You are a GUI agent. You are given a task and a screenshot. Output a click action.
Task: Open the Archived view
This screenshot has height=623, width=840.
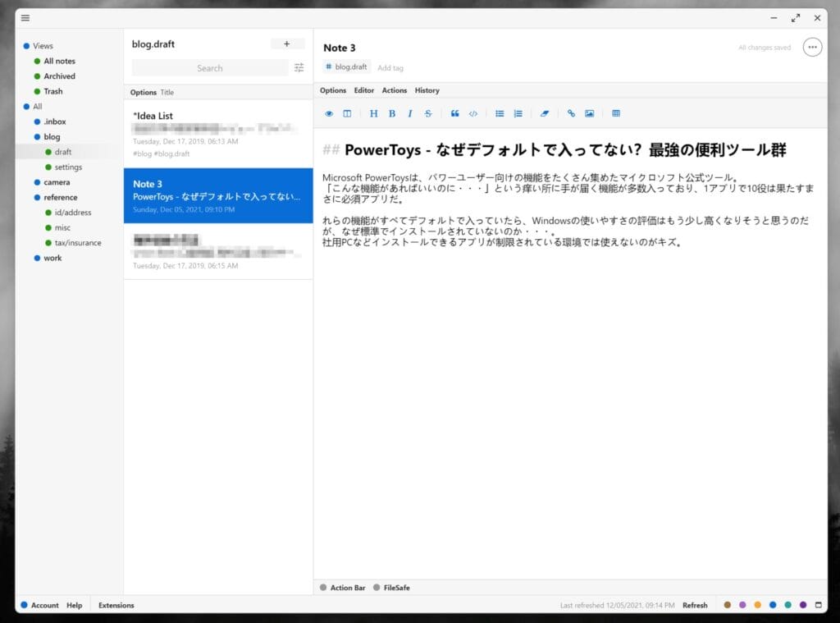click(55, 76)
